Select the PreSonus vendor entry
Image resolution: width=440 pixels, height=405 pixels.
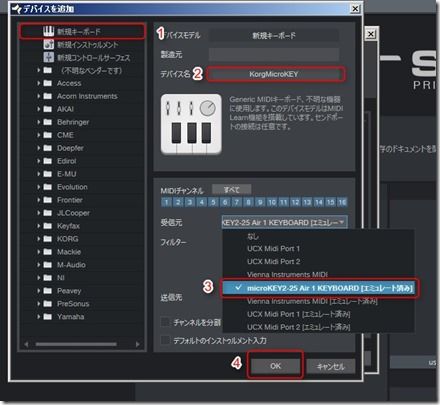pyautogui.click(x=73, y=304)
